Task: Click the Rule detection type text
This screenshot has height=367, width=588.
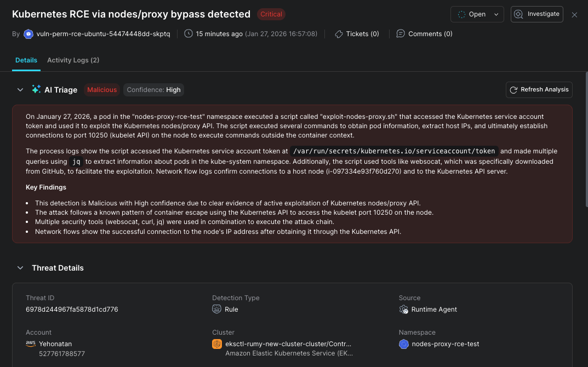Action: point(231,309)
